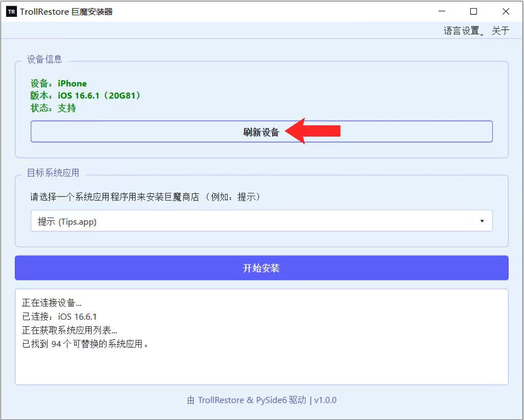Viewport: 524px width, 420px height.
Task: Expand the 提示 (Tips.app) system app dropdown
Action: (261, 221)
